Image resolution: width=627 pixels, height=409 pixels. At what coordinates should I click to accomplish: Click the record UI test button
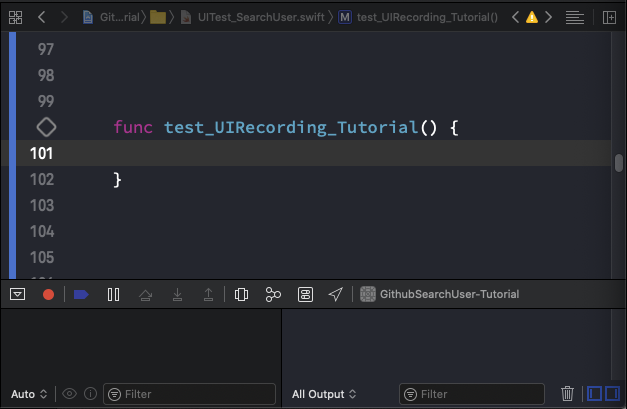click(48, 294)
